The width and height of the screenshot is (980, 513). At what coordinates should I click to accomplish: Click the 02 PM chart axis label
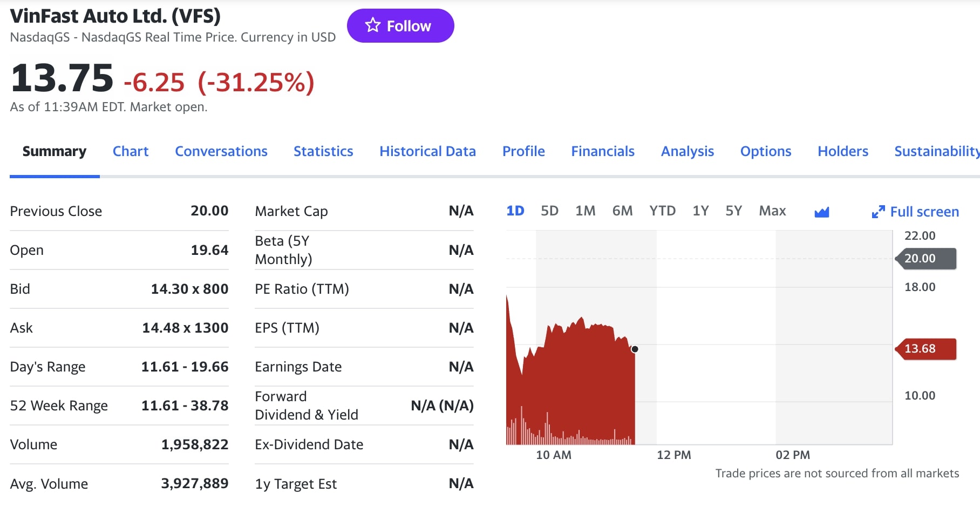point(793,455)
